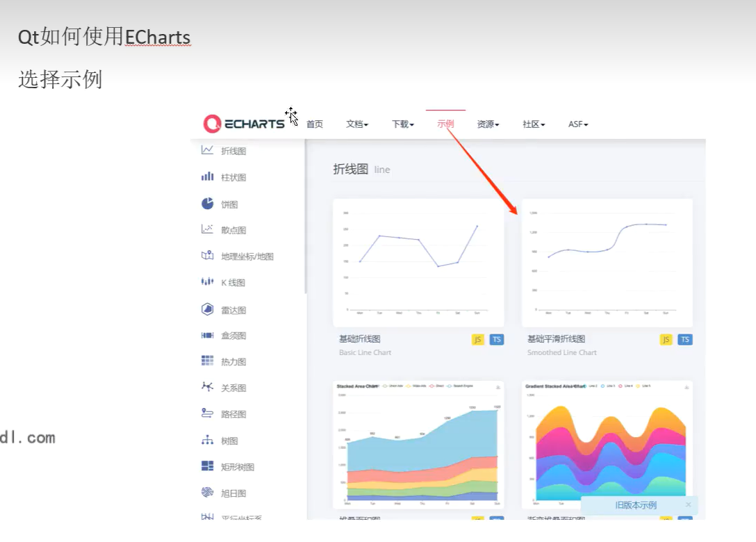Open 折线图 category in sidebar
Viewport: 756px width, 542px height.
(x=233, y=151)
